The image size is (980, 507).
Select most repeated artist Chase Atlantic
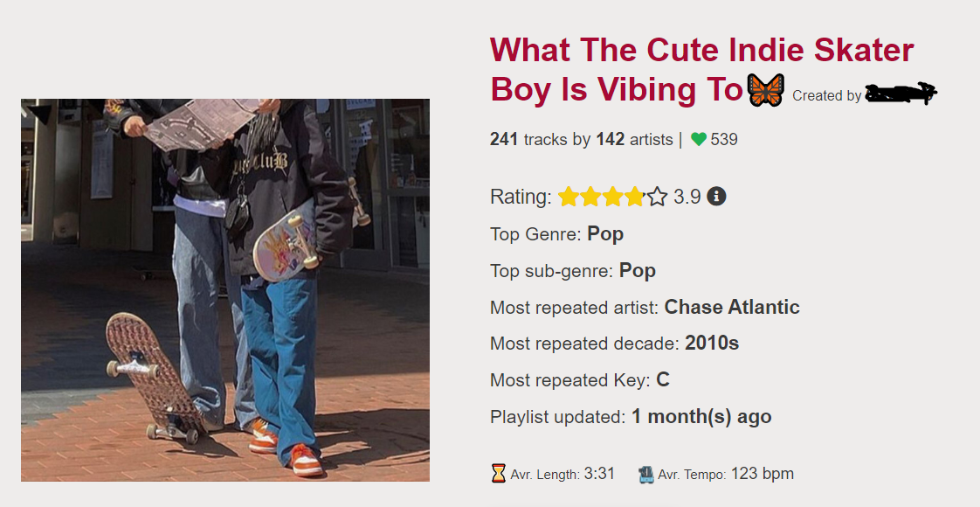pyautogui.click(x=732, y=307)
